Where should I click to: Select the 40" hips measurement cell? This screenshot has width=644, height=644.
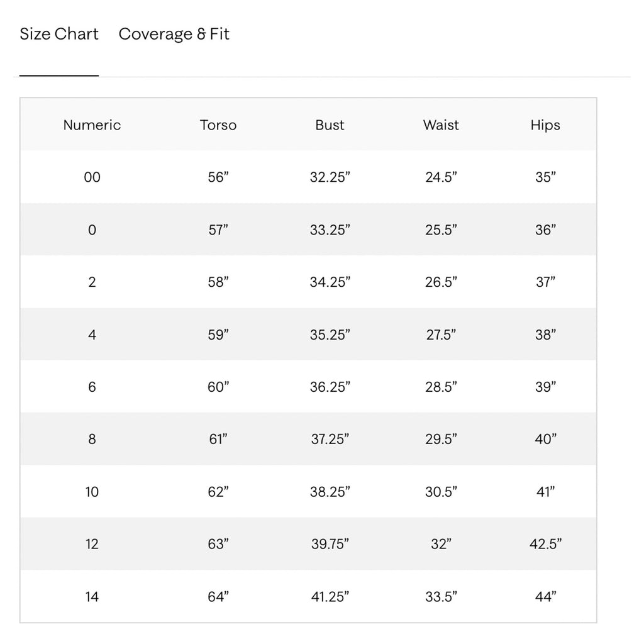[545, 439]
